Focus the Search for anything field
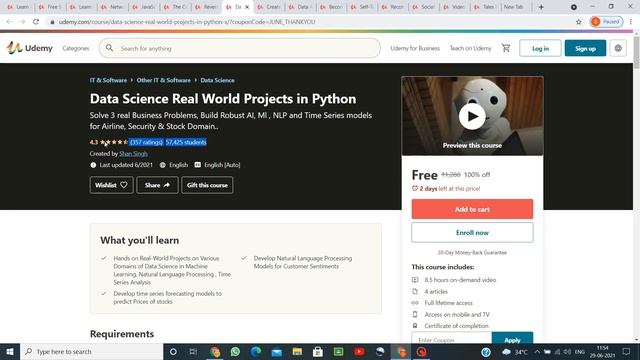The height and width of the screenshot is (360, 640). [240, 48]
